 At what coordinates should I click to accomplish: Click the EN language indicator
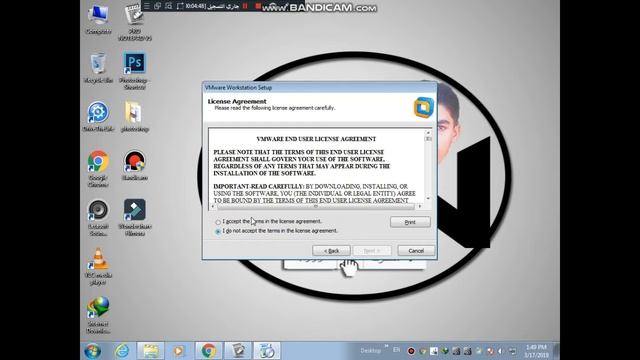397,350
